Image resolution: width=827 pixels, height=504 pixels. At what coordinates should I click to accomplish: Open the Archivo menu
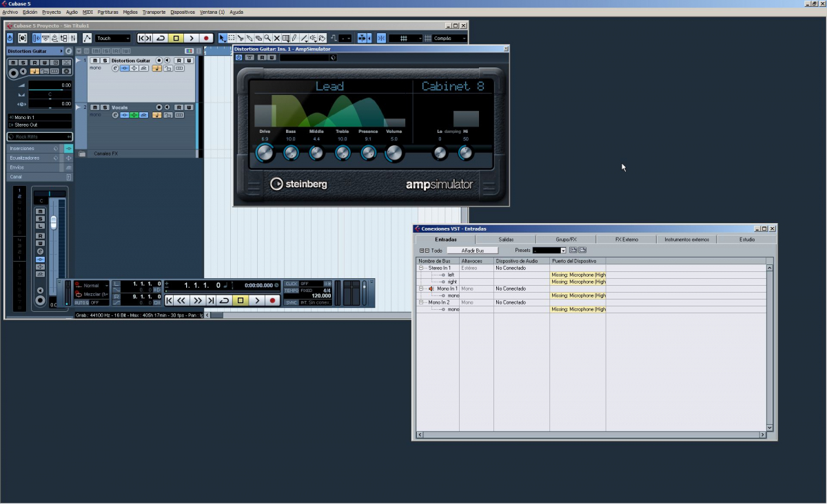point(10,12)
